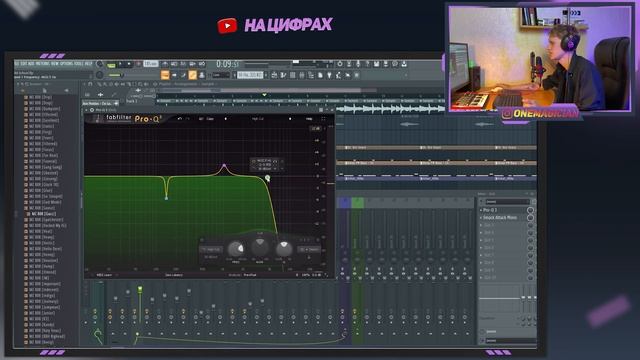The width and height of the screenshot is (640, 360).
Task: Select the green mixer track header
Action: click(x=358, y=202)
